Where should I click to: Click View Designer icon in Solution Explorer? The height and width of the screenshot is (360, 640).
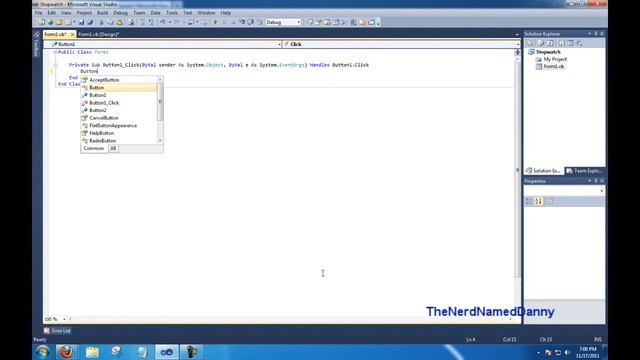570,43
